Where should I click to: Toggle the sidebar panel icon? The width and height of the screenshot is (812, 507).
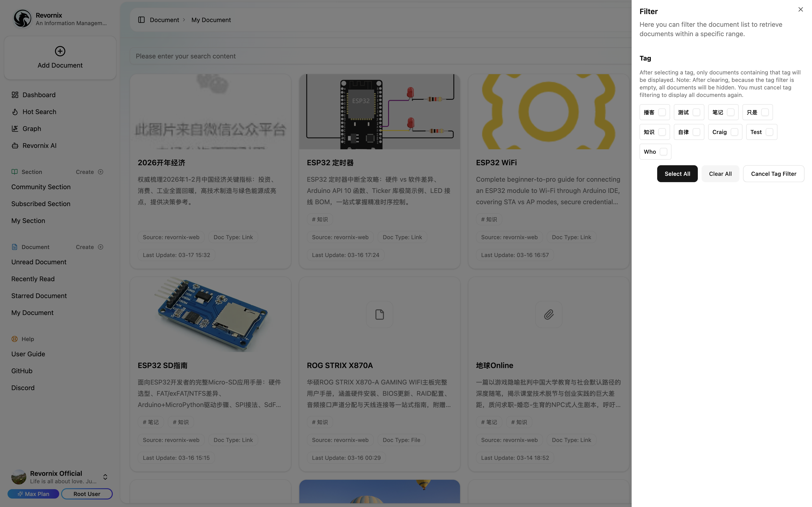141,20
